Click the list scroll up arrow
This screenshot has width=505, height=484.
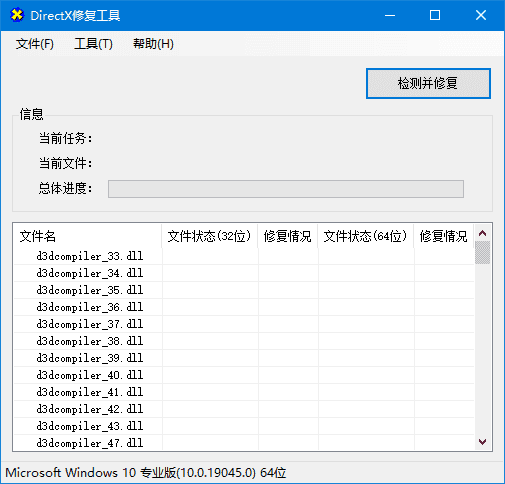[x=482, y=233]
